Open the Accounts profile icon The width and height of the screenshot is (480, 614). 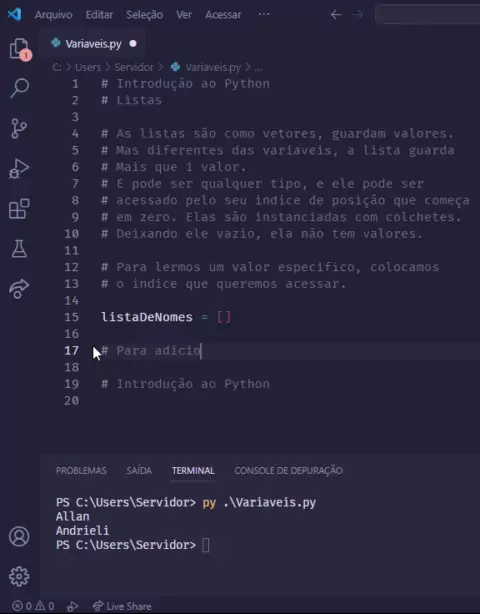point(19,536)
